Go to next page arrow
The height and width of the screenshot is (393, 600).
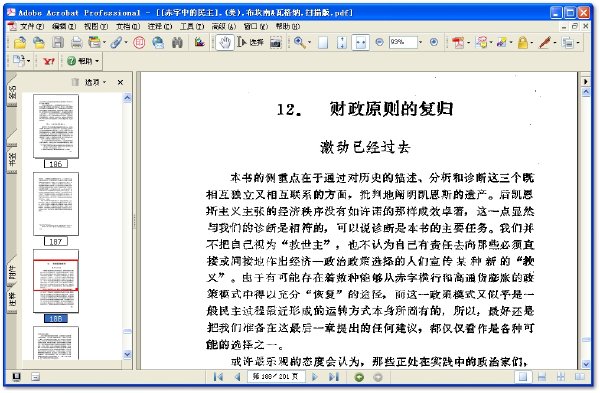(x=315, y=377)
